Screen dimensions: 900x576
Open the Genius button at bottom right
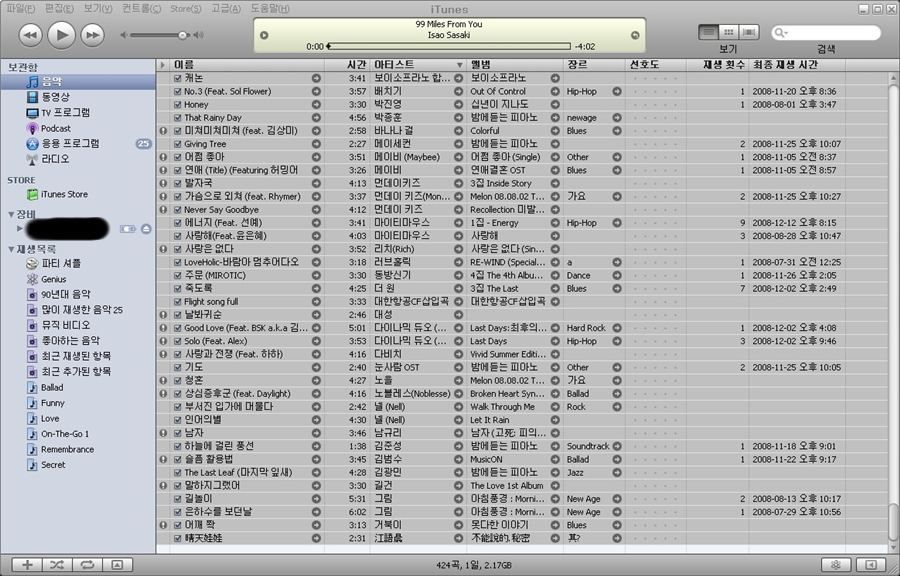(836, 565)
